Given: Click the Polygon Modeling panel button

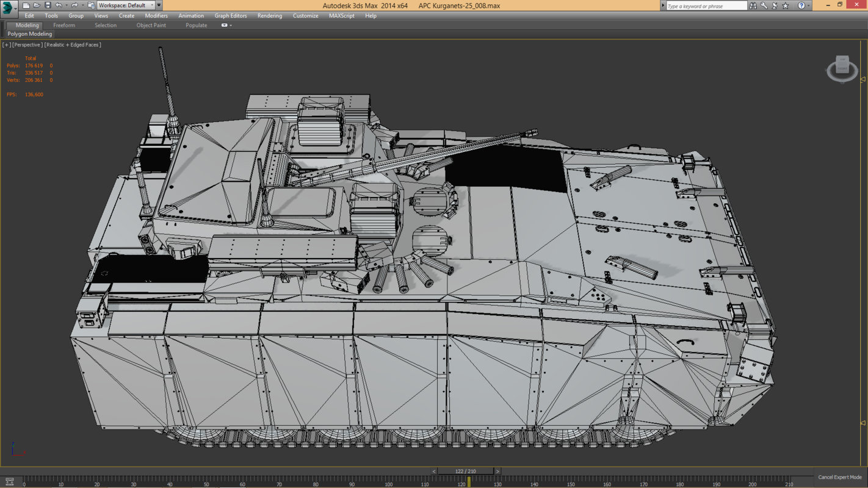Looking at the screenshot, I should click(x=29, y=34).
